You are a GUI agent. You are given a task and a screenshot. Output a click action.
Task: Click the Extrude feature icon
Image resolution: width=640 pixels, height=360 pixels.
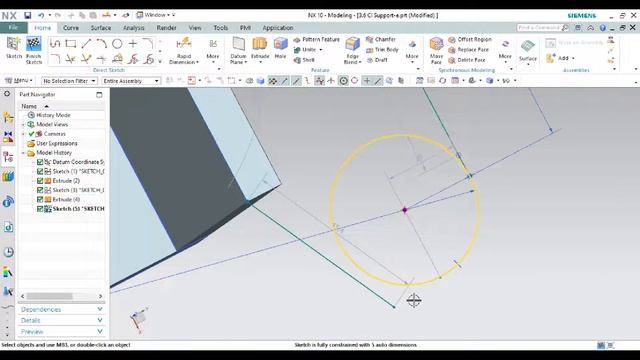(x=260, y=44)
